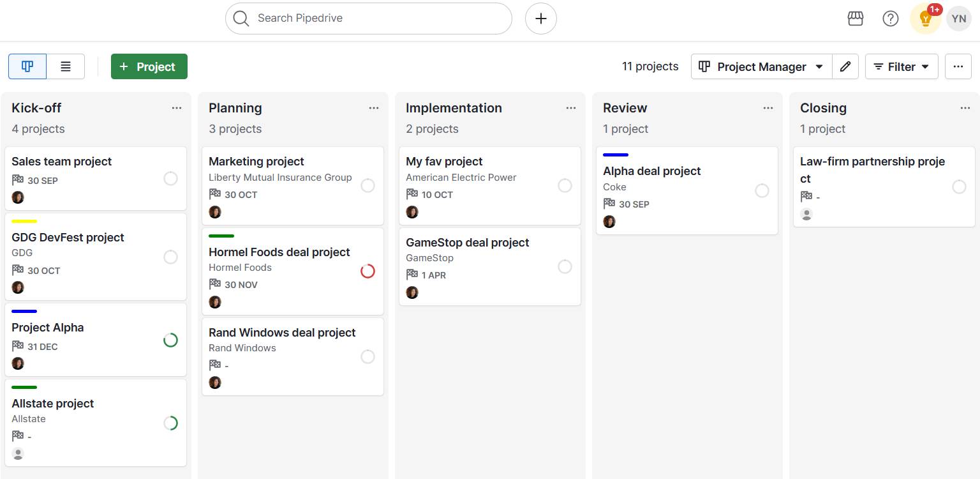Click the Project Alpha progress circle
The height and width of the screenshot is (479, 980).
[x=170, y=340]
